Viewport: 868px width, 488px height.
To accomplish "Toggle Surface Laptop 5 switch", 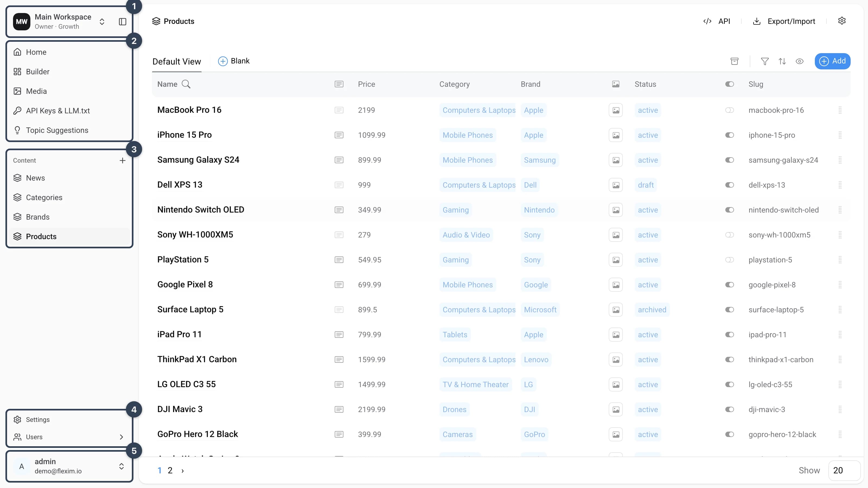I will [729, 310].
